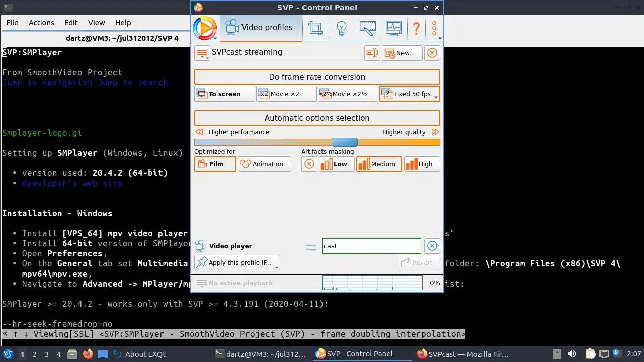Open the LXQt start menu icon

[x=8, y=354]
